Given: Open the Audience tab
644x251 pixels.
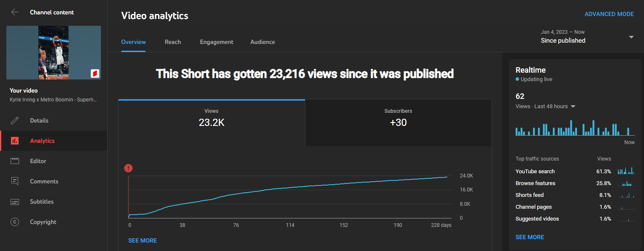Looking at the screenshot, I should (x=263, y=42).
